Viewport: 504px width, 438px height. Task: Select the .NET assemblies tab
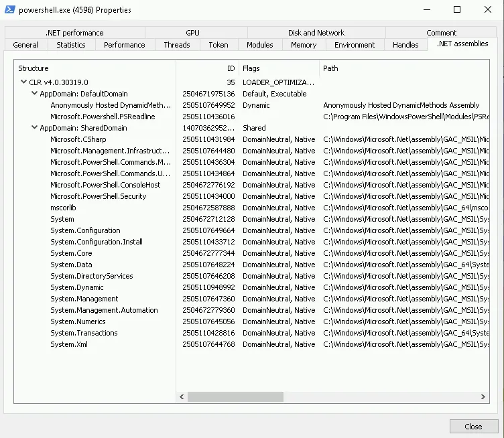462,44
